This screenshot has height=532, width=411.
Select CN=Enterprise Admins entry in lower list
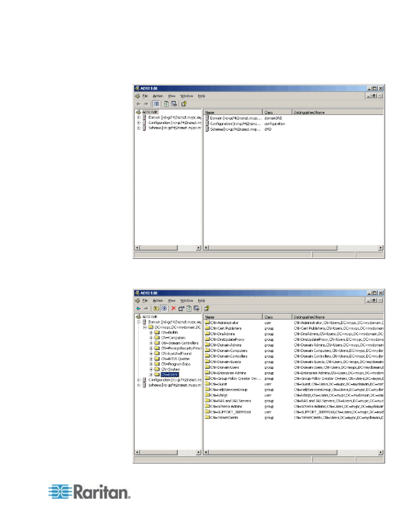coord(228,373)
